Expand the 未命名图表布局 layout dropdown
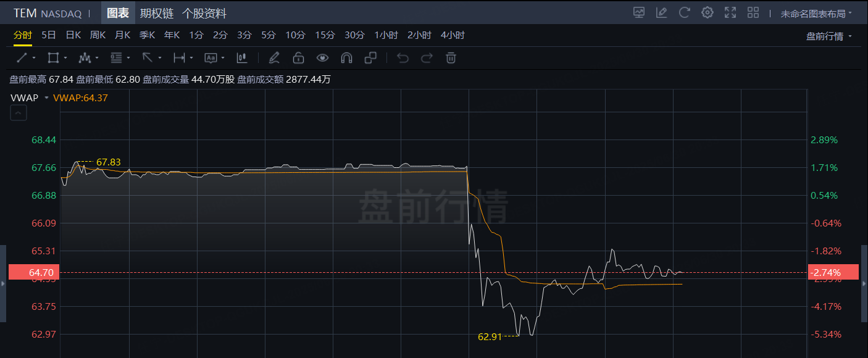Image resolution: width=868 pixels, height=358 pixels. tap(816, 13)
